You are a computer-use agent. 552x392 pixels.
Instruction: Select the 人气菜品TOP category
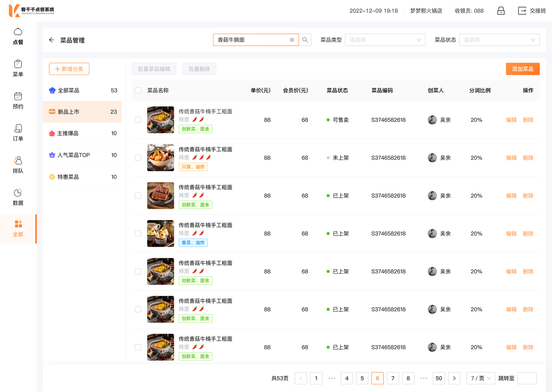82,155
